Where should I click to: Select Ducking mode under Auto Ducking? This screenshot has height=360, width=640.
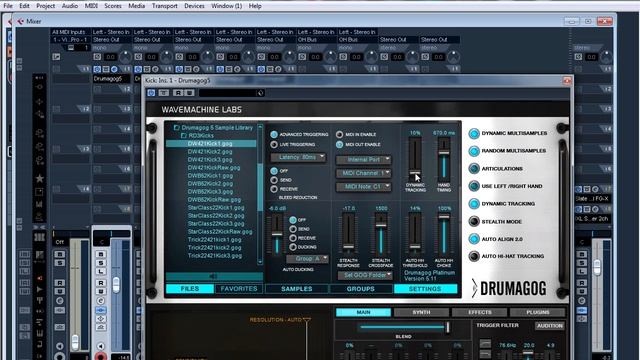pos(293,247)
